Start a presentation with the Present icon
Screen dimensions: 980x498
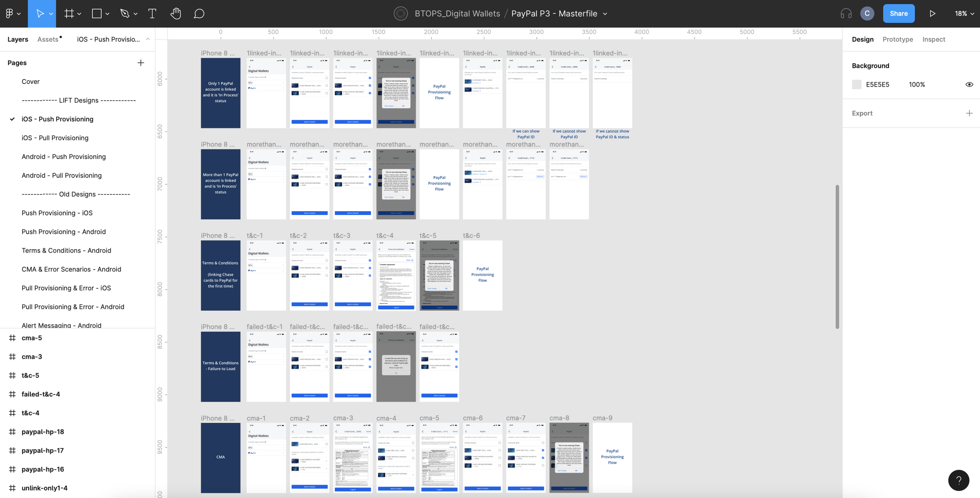[x=933, y=13]
